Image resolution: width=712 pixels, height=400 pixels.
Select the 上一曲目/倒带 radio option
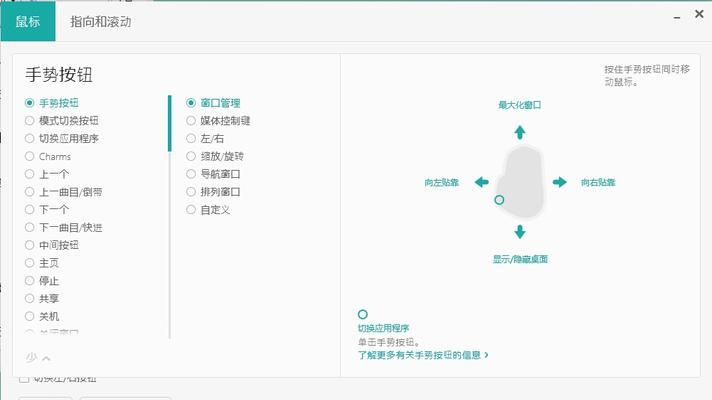coord(30,192)
